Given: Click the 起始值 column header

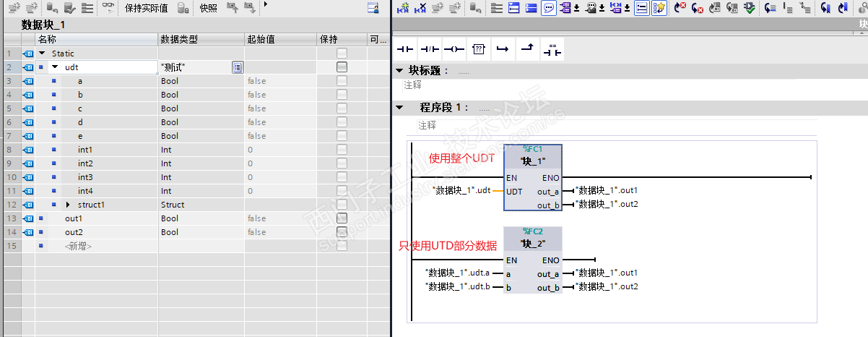Looking at the screenshot, I should 280,39.
